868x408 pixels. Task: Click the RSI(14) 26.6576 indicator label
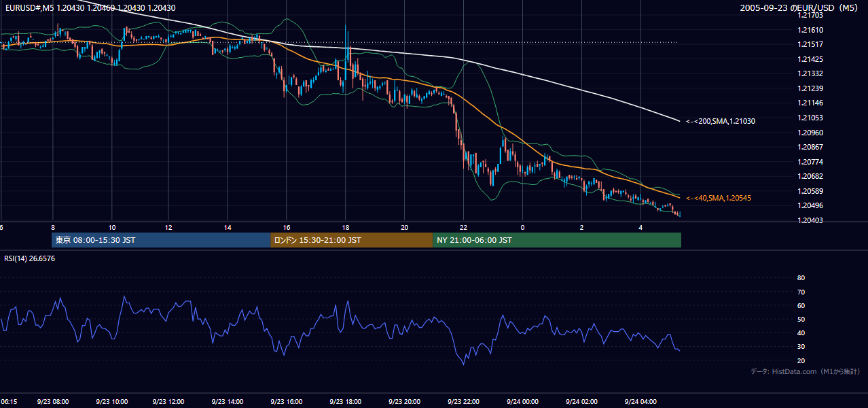pos(30,258)
